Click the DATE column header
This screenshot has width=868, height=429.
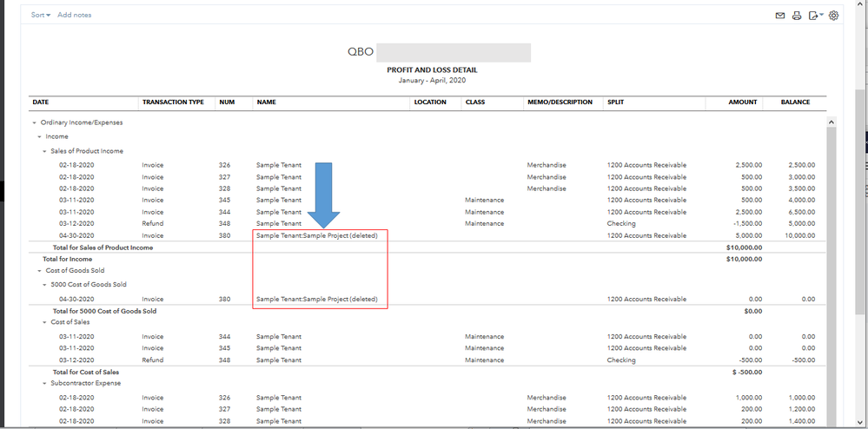[x=41, y=102]
